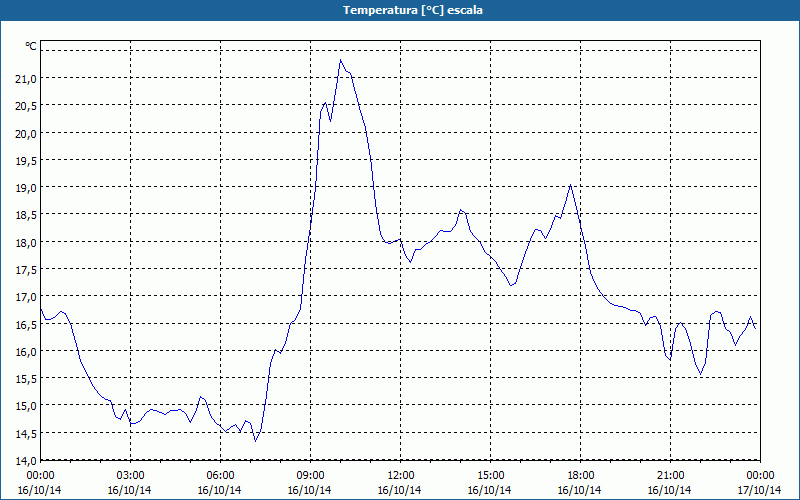This screenshot has height=500, width=800.
Task: Select the 14,5 temperature axis label
Action: point(27,433)
